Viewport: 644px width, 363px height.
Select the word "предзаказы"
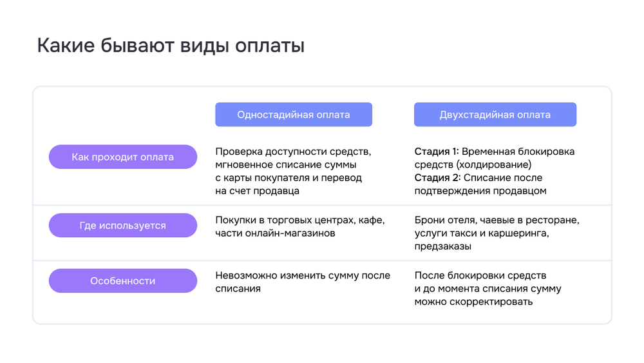(442, 246)
